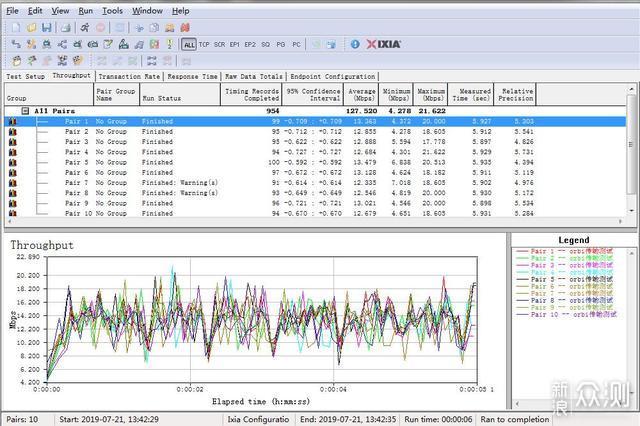640x426 pixels.
Task: Select the Pair 2 row
Action: 315,131
